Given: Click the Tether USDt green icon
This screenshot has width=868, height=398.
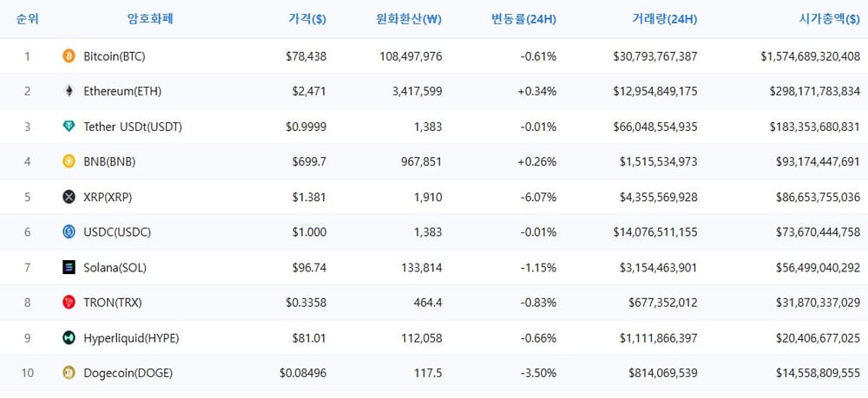Looking at the screenshot, I should (69, 127).
